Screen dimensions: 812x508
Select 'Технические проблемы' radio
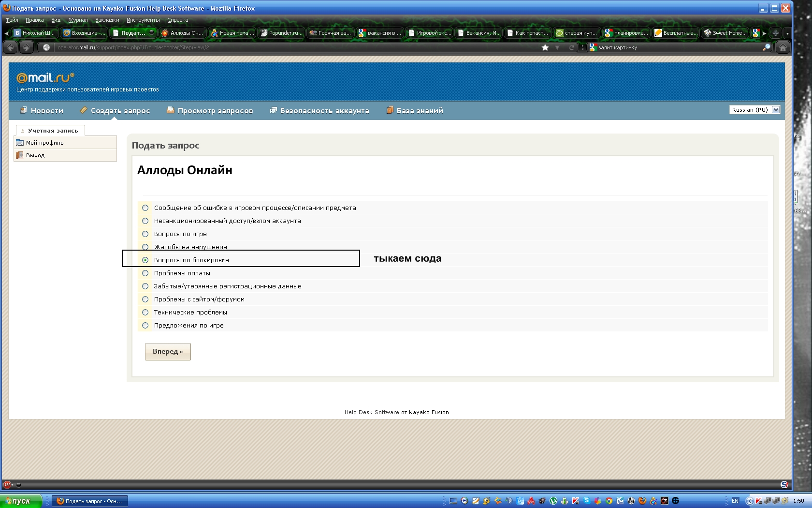coord(145,312)
